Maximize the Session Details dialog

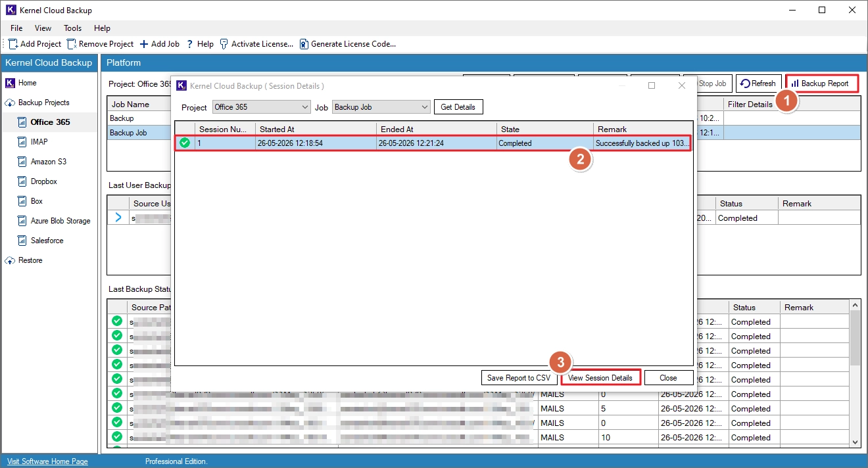point(652,85)
